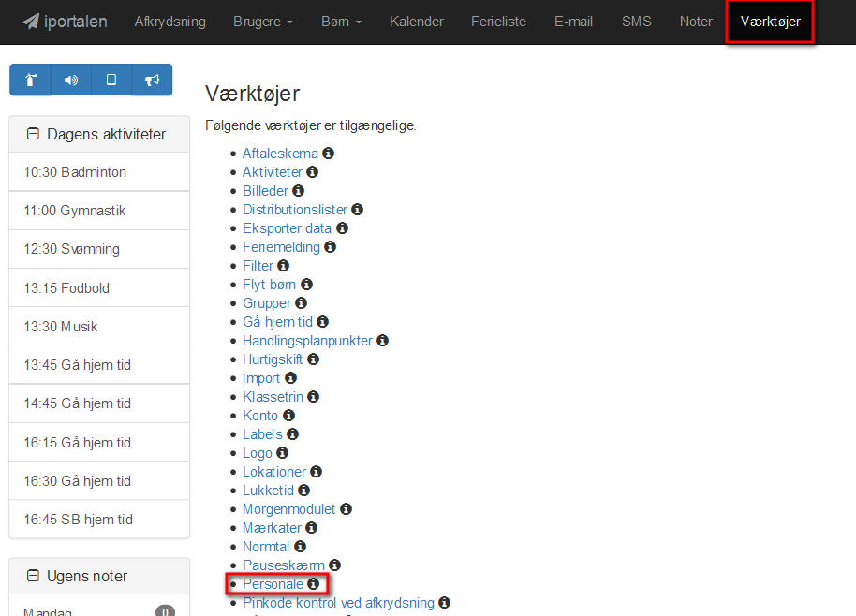Show info for Normtal

coord(300,546)
